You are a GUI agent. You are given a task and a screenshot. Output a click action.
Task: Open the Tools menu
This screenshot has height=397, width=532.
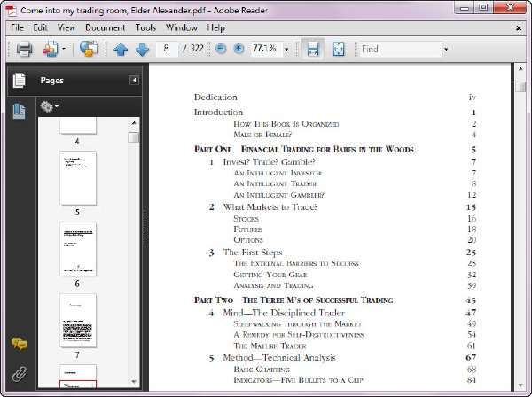(145, 27)
